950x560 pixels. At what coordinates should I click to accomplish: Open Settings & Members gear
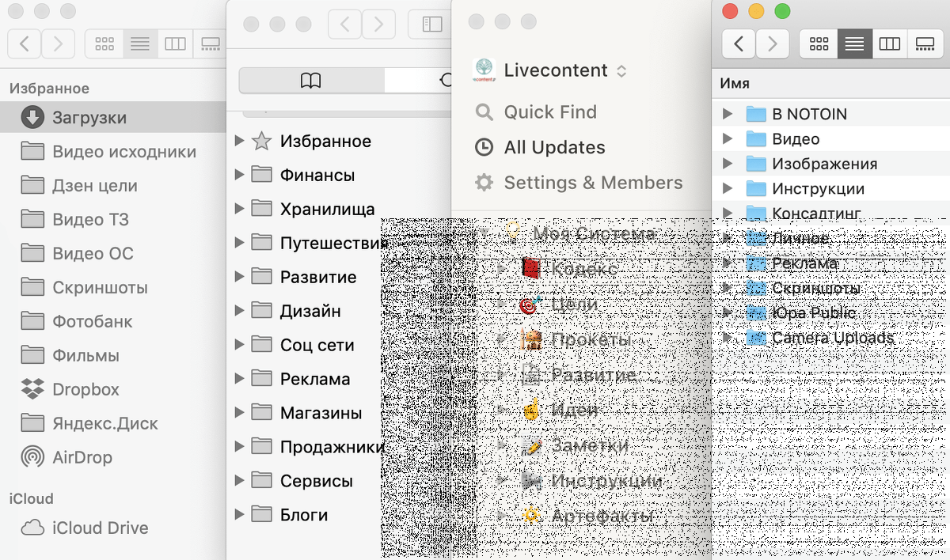click(484, 183)
